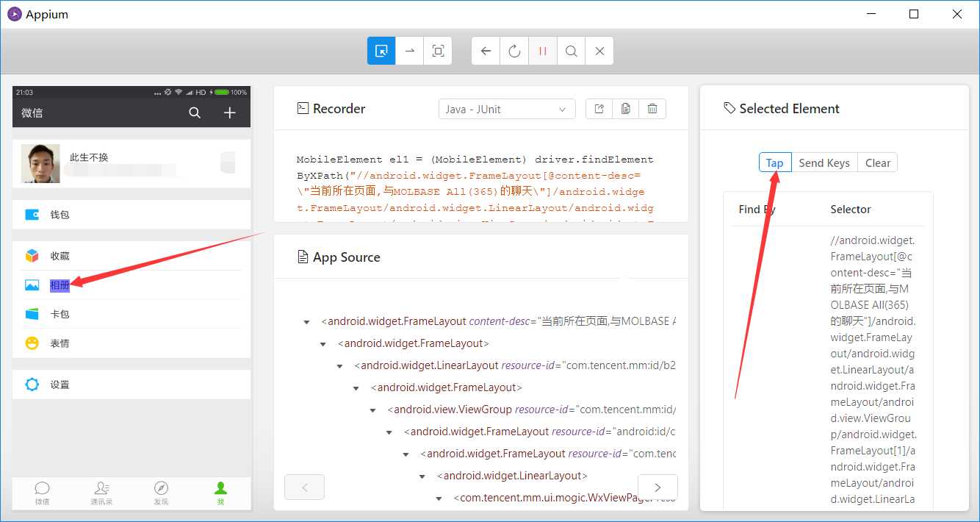Screen dimensions: 980x522
Task: Collapse FrameLayout android:id/c node
Action: [389, 432]
